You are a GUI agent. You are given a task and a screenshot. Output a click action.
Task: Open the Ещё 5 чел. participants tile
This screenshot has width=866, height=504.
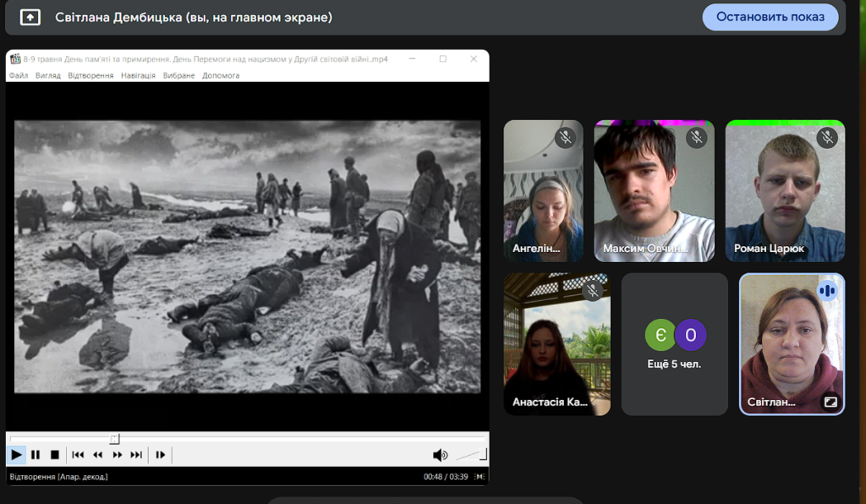[x=674, y=344]
